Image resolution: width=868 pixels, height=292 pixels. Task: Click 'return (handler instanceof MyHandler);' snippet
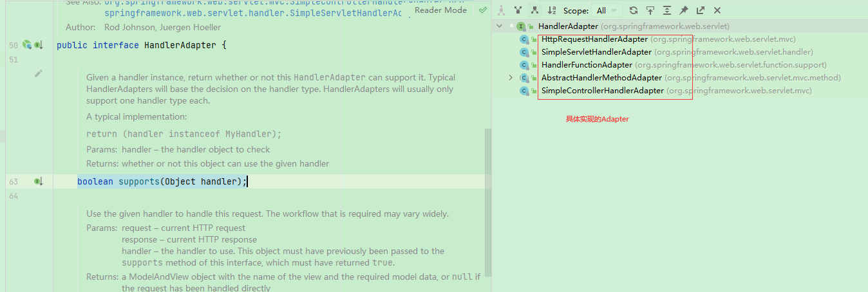coord(184,134)
